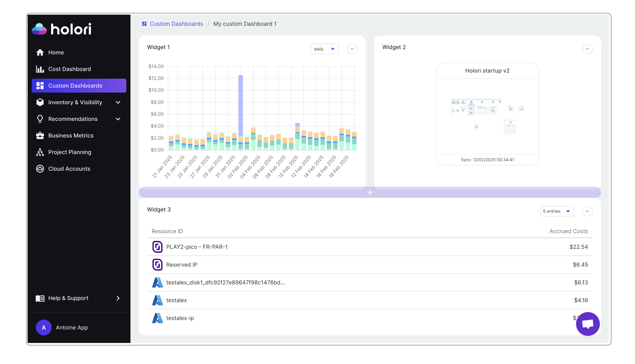Click Help & Support label
This screenshot has width=635, height=364.
point(68,298)
